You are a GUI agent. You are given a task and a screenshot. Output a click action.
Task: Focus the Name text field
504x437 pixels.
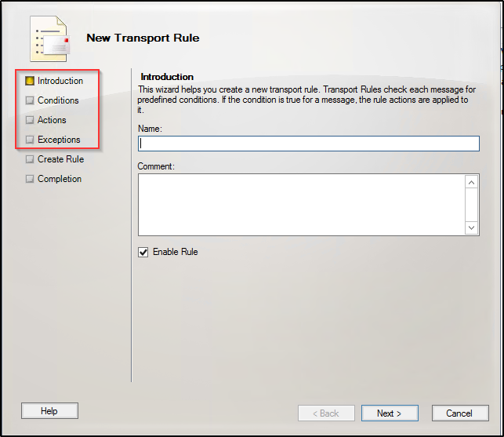(308, 144)
